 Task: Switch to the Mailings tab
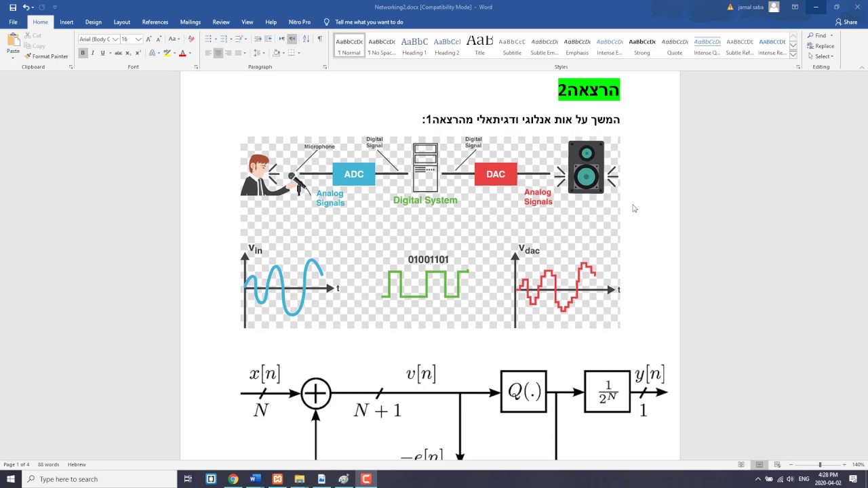191,22
